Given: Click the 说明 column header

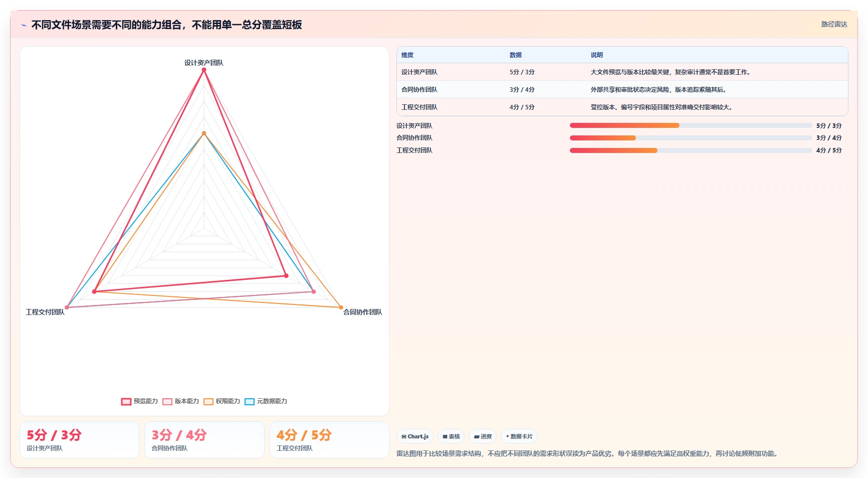Looking at the screenshot, I should tap(597, 55).
